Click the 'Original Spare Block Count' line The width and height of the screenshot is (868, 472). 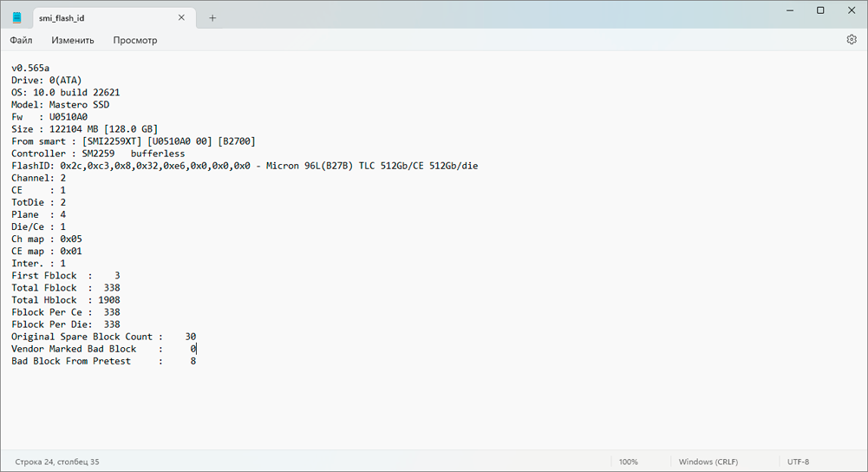[103, 337]
